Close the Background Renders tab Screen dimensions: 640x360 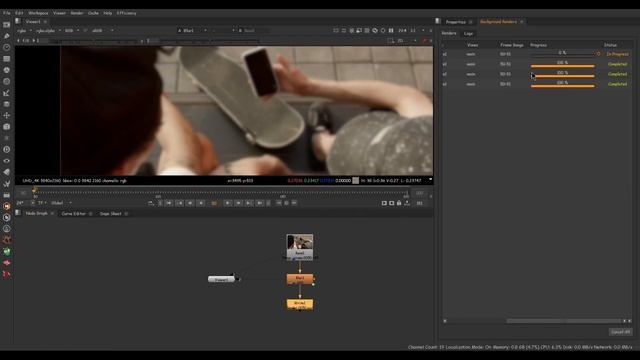pos(522,22)
